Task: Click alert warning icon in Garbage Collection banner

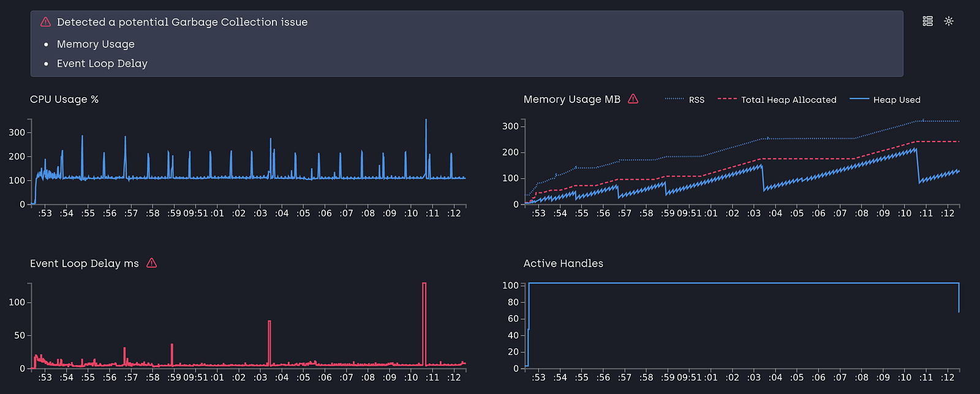Action: pyautogui.click(x=45, y=22)
